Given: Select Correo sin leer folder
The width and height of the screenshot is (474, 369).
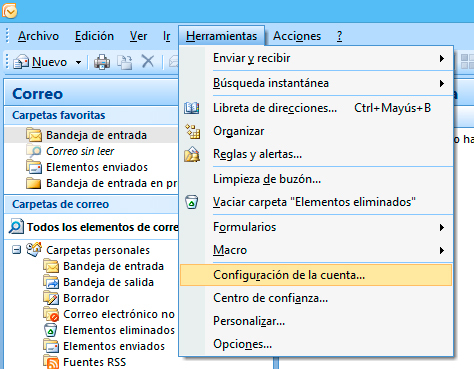Looking at the screenshot, I should coord(80,151).
